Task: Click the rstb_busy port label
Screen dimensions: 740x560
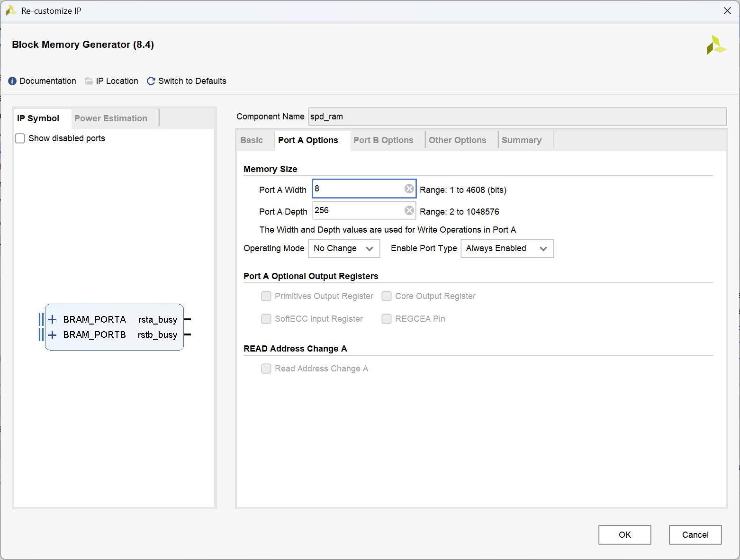Action: (x=158, y=334)
